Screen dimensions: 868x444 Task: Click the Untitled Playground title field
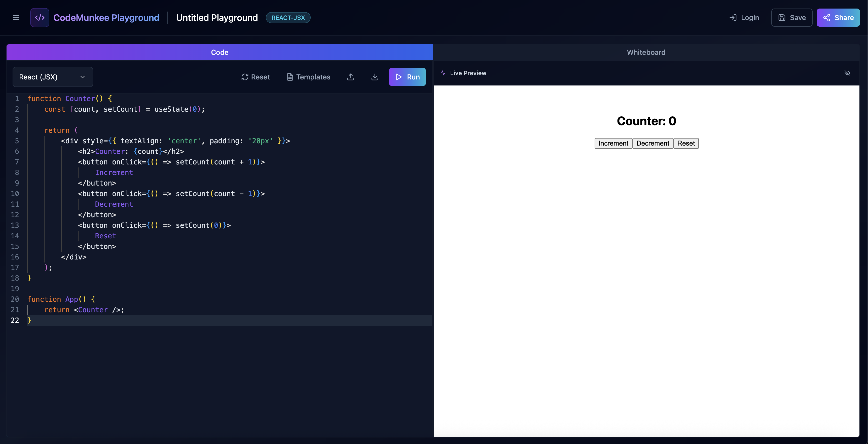[x=217, y=18]
